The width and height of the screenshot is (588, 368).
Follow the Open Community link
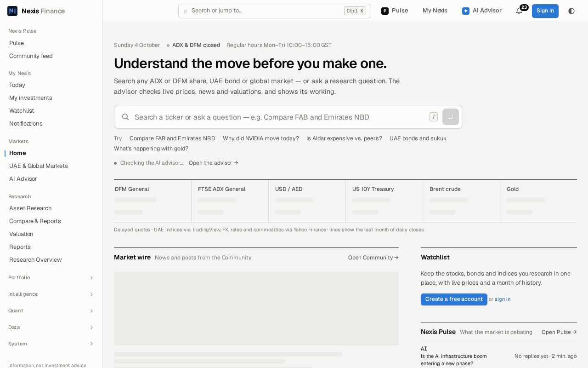coord(373,258)
